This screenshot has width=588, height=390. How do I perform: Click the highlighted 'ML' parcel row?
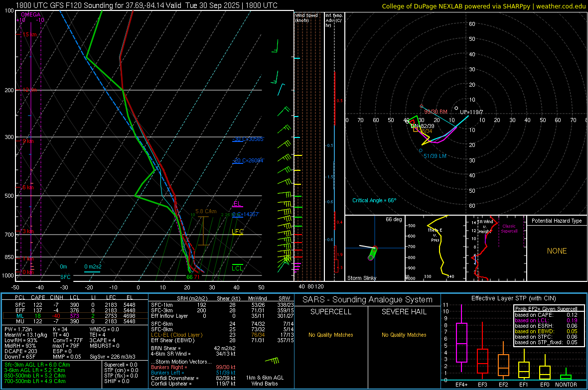click(74, 316)
